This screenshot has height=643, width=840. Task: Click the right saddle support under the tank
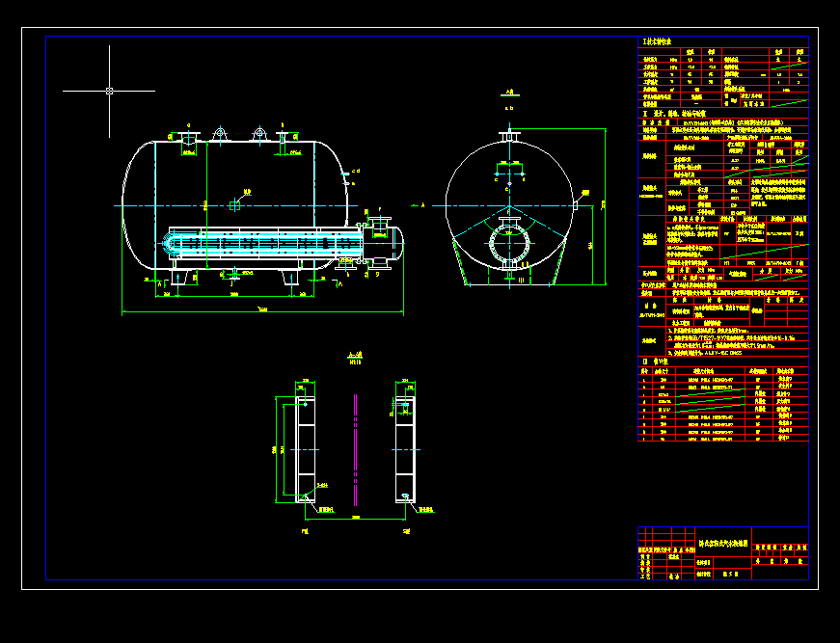(x=290, y=278)
